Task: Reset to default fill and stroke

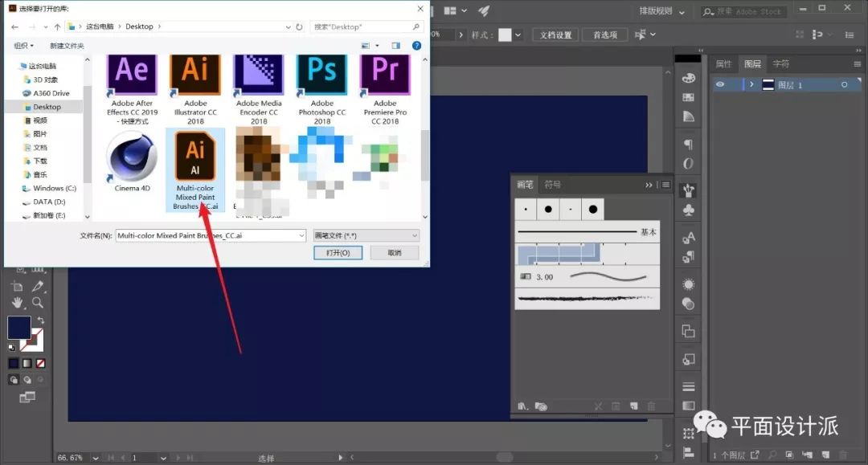Action: point(11,348)
